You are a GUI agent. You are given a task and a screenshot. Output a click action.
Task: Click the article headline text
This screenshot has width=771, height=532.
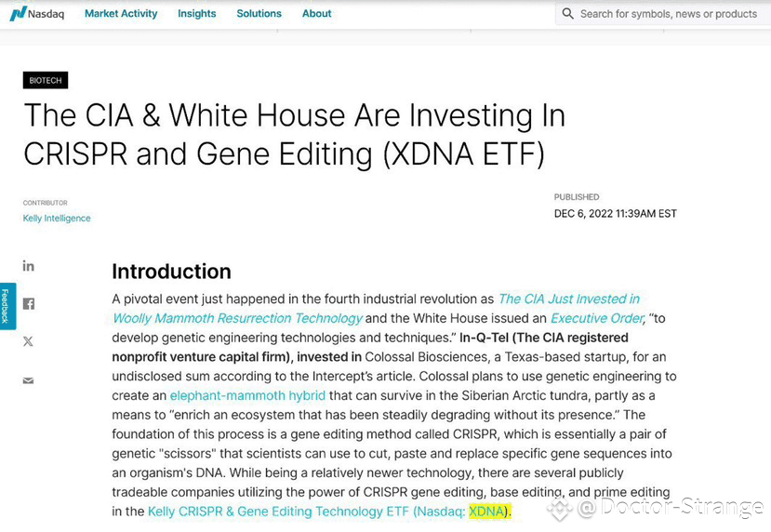click(x=294, y=134)
